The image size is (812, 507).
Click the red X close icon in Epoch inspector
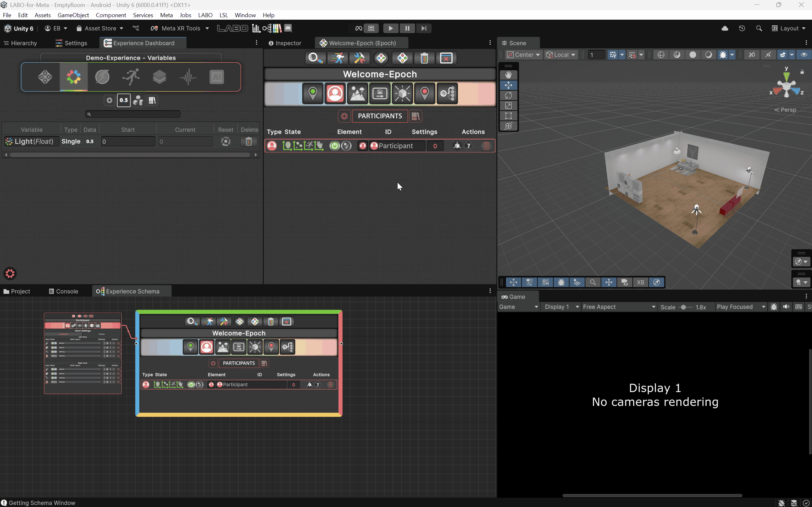click(446, 58)
